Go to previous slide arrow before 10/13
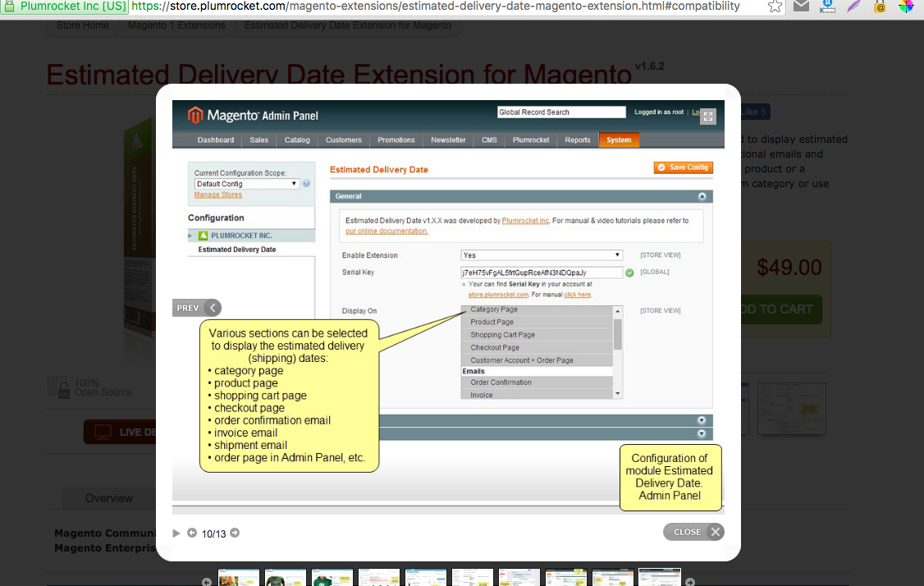 point(192,533)
